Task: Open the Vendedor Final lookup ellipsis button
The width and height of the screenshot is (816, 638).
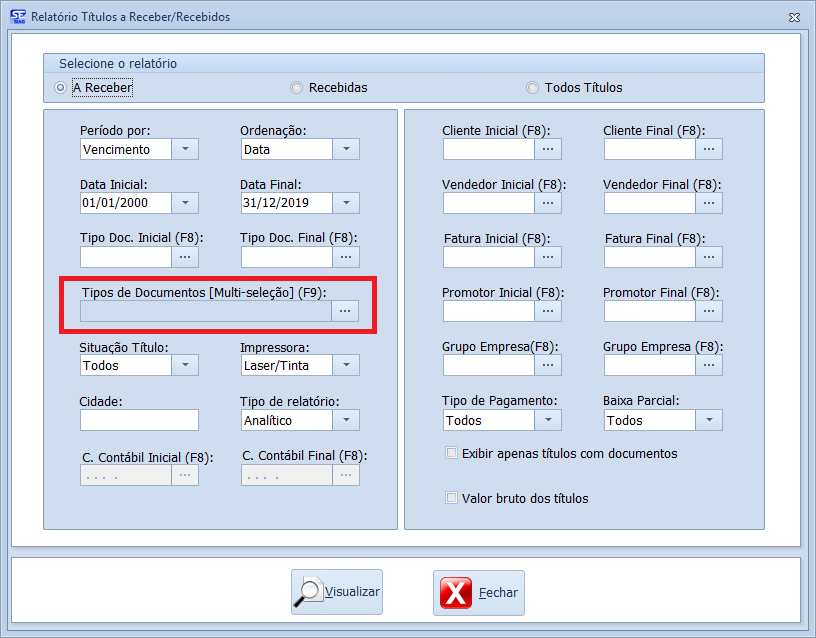Action: click(709, 203)
